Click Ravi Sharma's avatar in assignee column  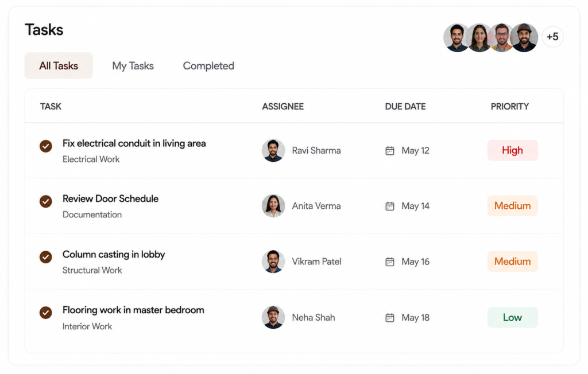pos(273,150)
